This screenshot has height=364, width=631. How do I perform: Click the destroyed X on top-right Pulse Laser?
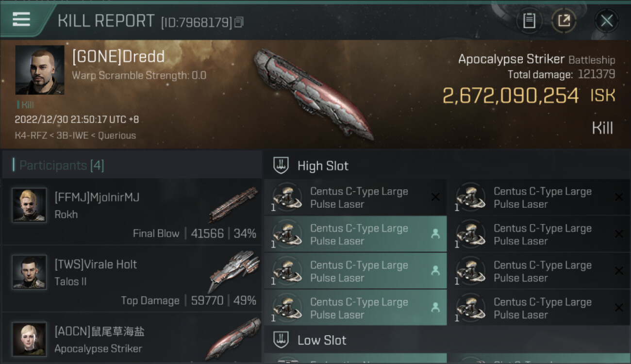point(618,197)
